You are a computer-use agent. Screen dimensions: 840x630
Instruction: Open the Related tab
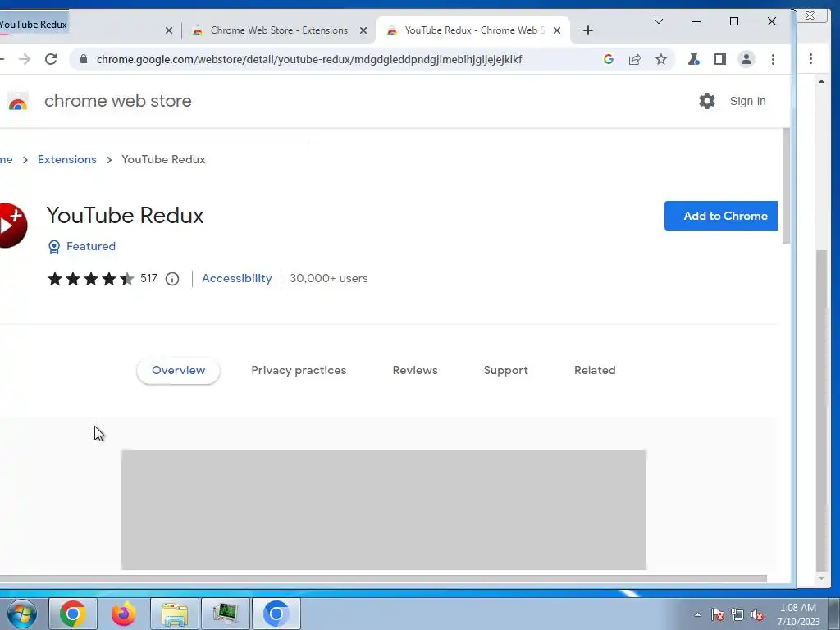click(x=595, y=370)
